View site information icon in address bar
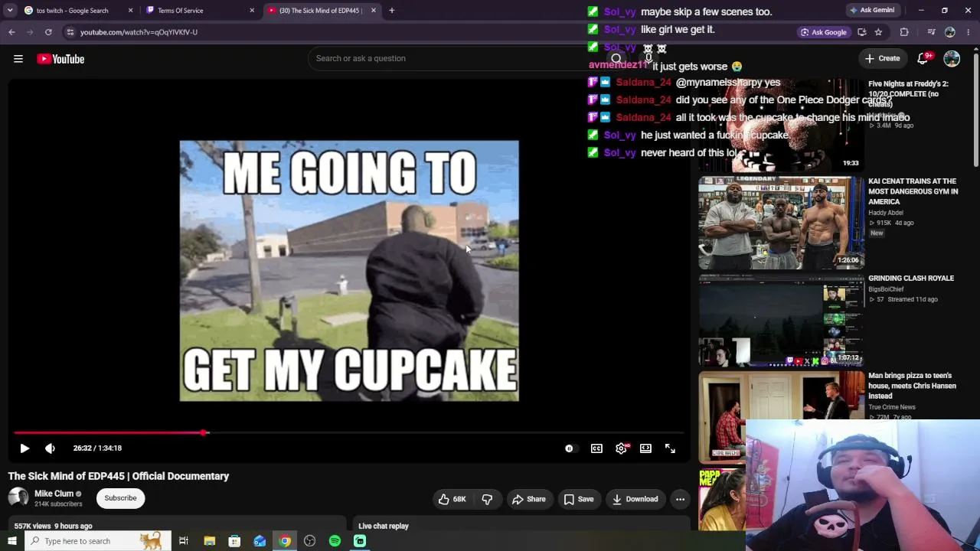 click(70, 32)
